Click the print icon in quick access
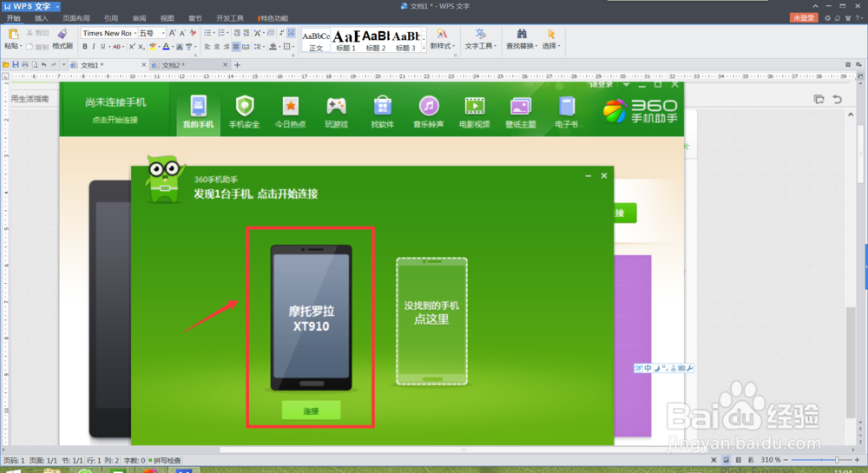Image resolution: width=868 pixels, height=473 pixels. [25, 65]
